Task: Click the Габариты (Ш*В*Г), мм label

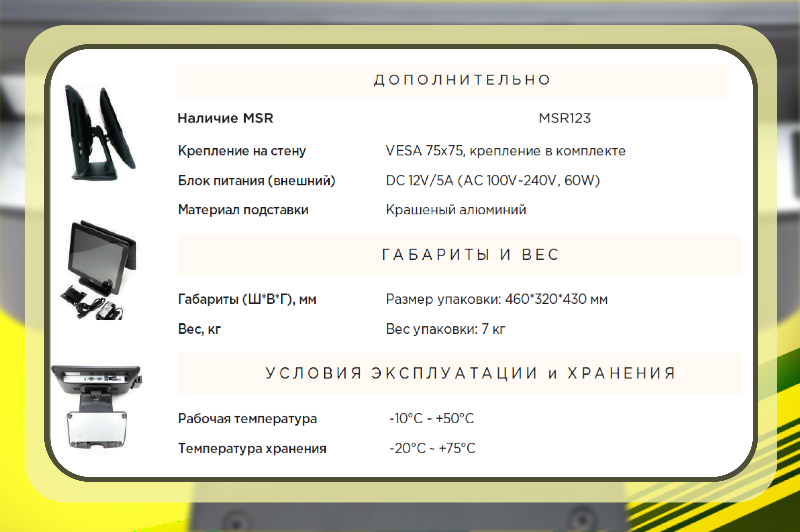Action: (x=247, y=300)
